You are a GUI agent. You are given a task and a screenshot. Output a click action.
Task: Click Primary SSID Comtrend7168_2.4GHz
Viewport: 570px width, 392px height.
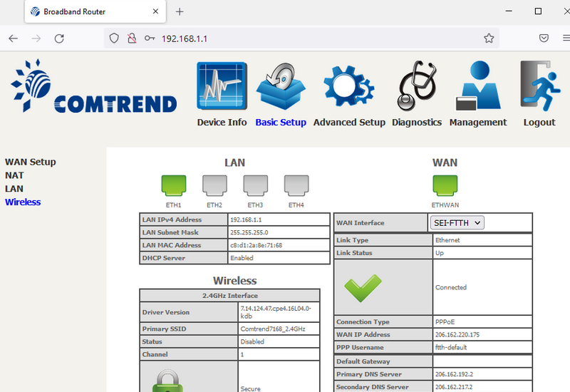[x=273, y=329]
